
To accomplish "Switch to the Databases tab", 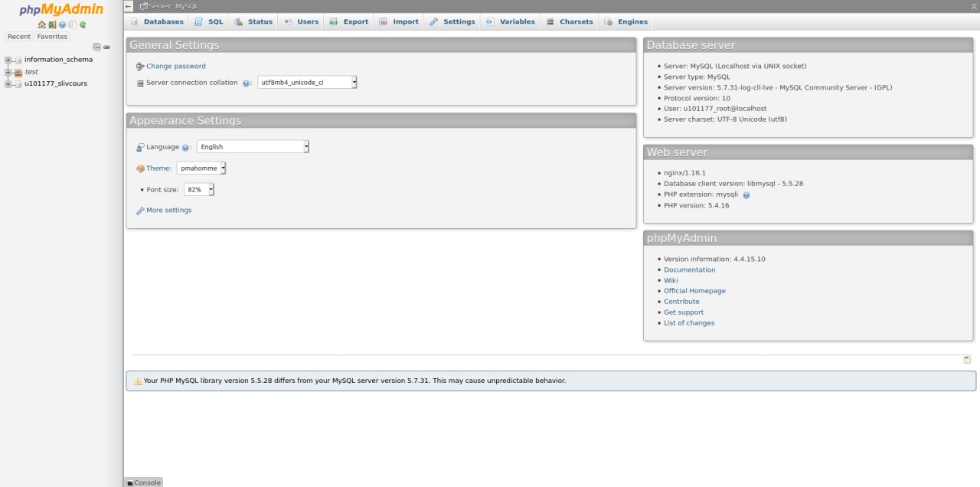I will (x=157, y=21).
